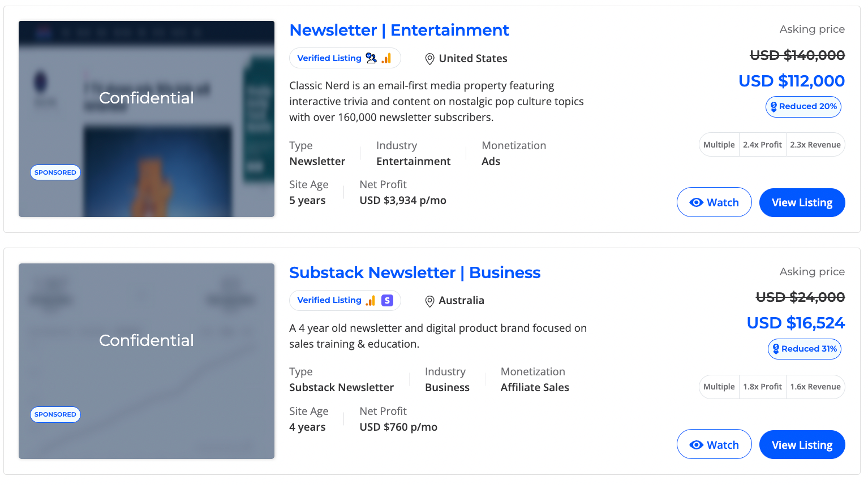Viewport: 868px width, 485px height.
Task: Click the Confidential thumbnail on the Newsletter listing
Action: click(x=147, y=119)
